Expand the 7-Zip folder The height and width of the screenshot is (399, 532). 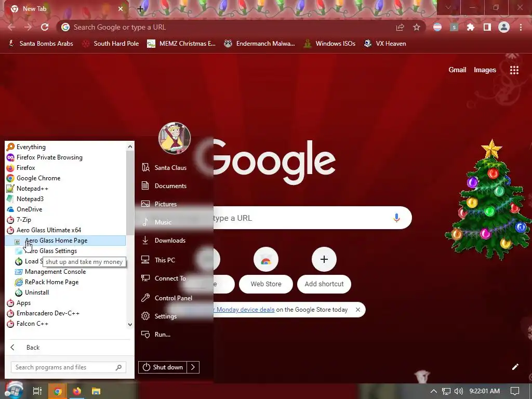pyautogui.click(x=65, y=220)
